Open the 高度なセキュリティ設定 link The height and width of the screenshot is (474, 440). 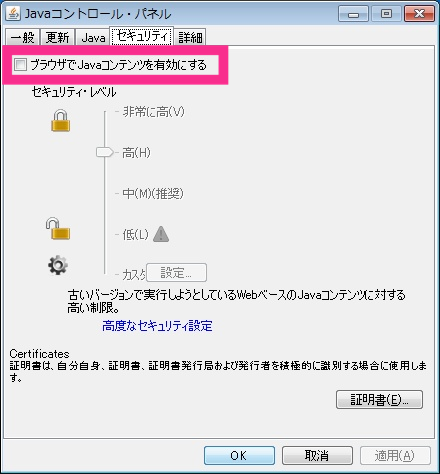pos(157,326)
